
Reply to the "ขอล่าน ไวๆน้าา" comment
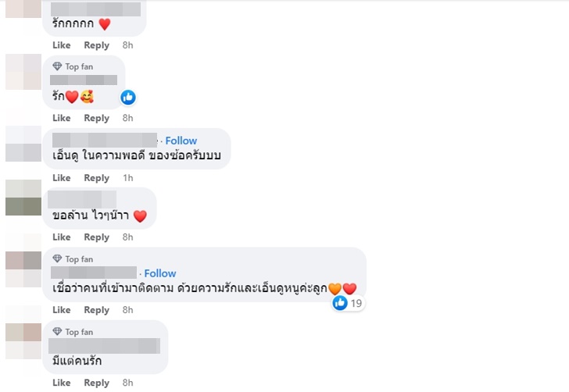[x=97, y=237]
